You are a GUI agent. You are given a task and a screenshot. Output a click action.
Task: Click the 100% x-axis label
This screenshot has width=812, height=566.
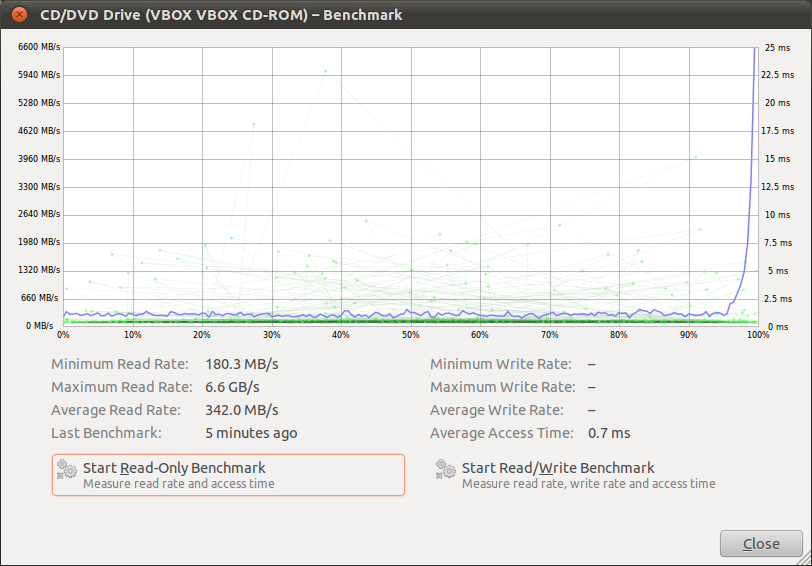pyautogui.click(x=758, y=335)
